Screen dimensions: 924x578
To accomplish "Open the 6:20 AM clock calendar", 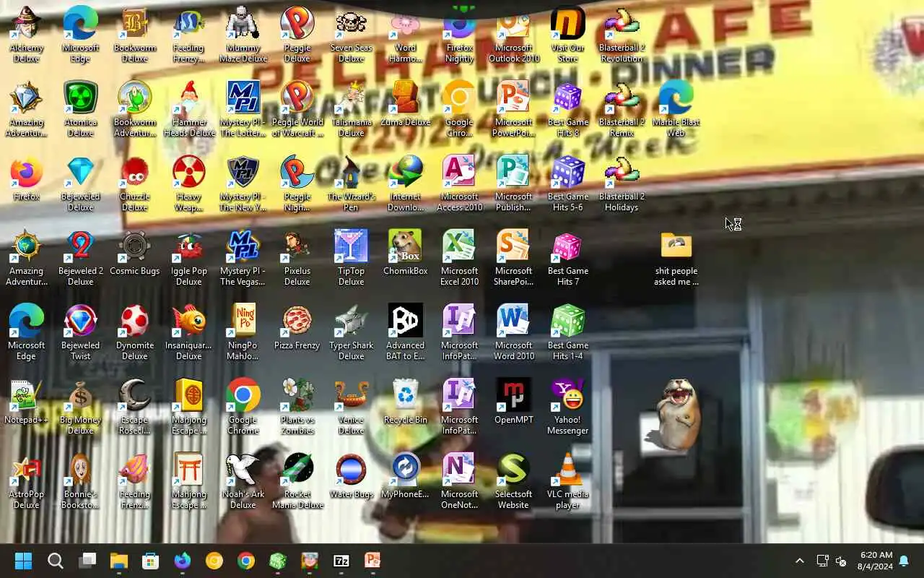I will pyautogui.click(x=876, y=561).
